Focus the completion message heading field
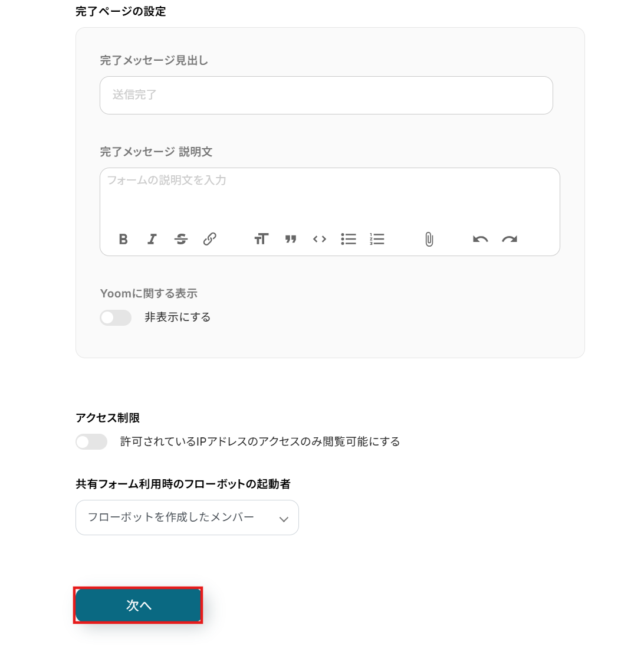Image resolution: width=644 pixels, height=645 pixels. click(326, 95)
